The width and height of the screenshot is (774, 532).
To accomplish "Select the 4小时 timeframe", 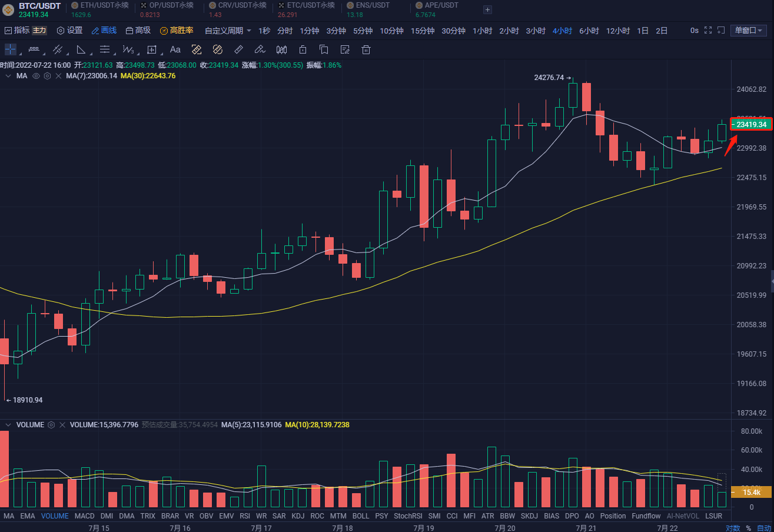I will click(x=562, y=31).
